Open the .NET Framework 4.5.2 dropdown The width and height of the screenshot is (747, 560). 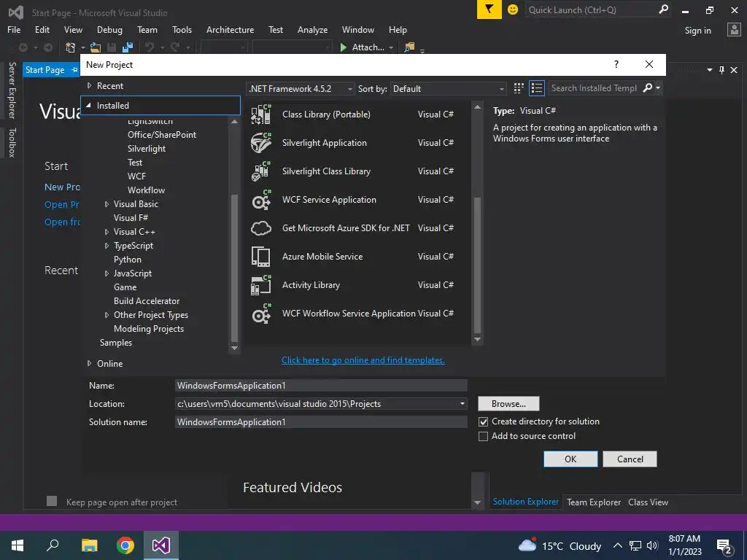pos(301,88)
